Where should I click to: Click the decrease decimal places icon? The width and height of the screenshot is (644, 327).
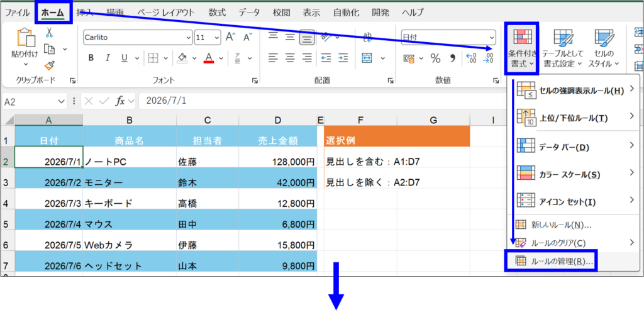coord(488,58)
